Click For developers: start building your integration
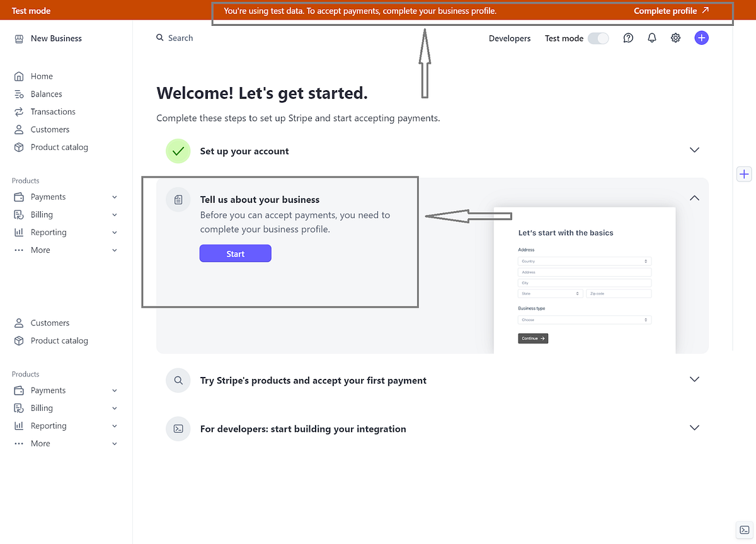 click(303, 429)
